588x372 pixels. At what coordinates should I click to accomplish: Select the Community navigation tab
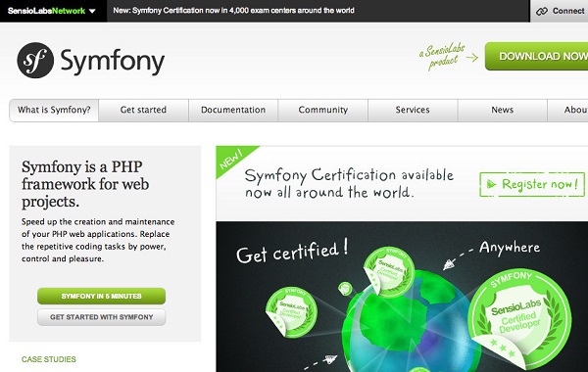click(322, 111)
